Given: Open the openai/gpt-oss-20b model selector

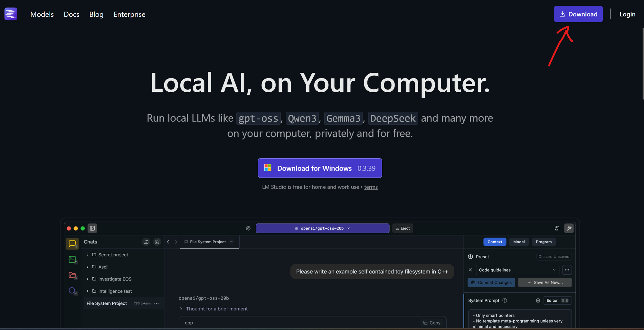Looking at the screenshot, I should pyautogui.click(x=322, y=228).
